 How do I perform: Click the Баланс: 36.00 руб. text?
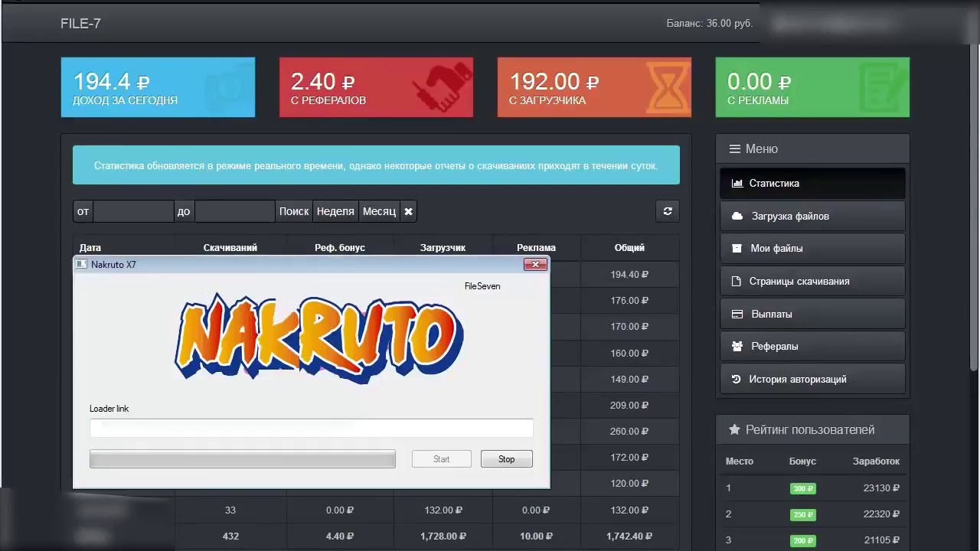(710, 24)
